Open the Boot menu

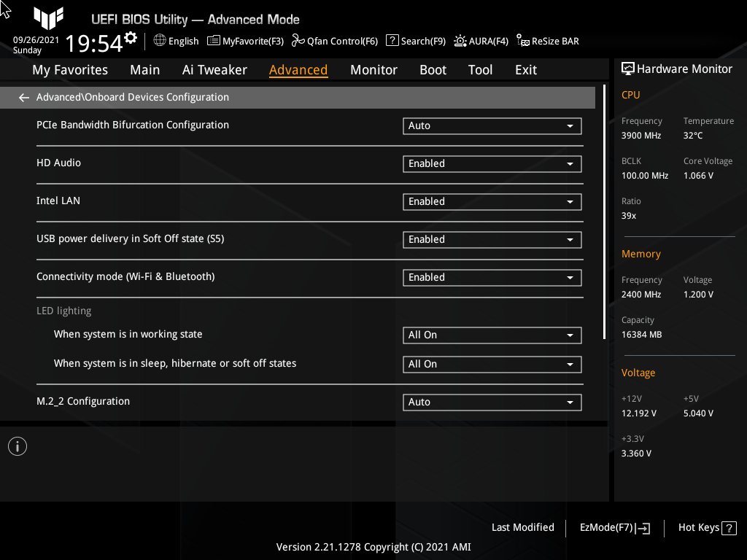point(433,69)
